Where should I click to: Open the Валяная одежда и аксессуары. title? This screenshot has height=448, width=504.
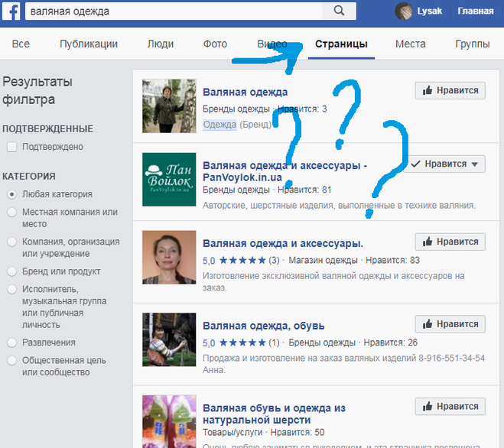tap(283, 244)
